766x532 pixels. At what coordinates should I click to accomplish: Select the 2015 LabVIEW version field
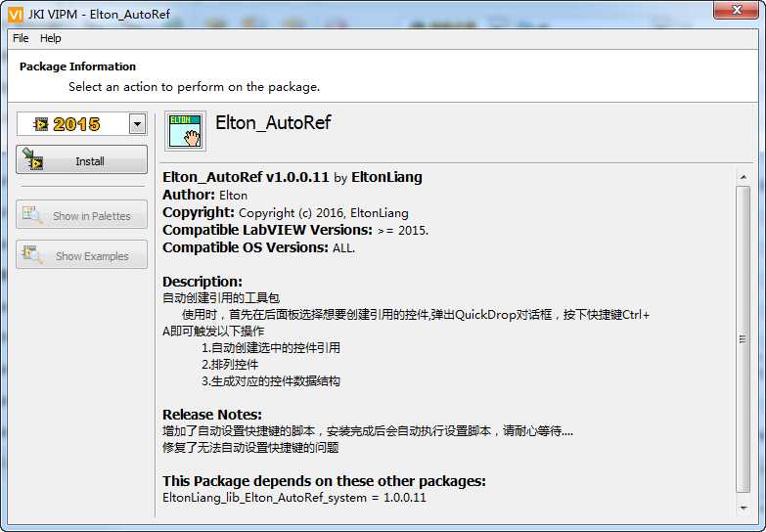click(x=73, y=124)
